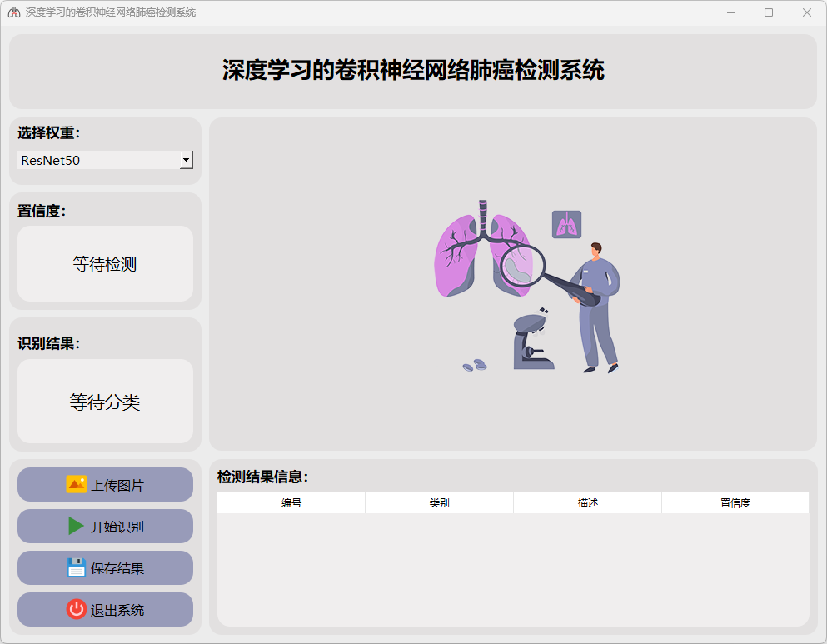Click the 类别 column header
The height and width of the screenshot is (644, 827).
coord(439,503)
